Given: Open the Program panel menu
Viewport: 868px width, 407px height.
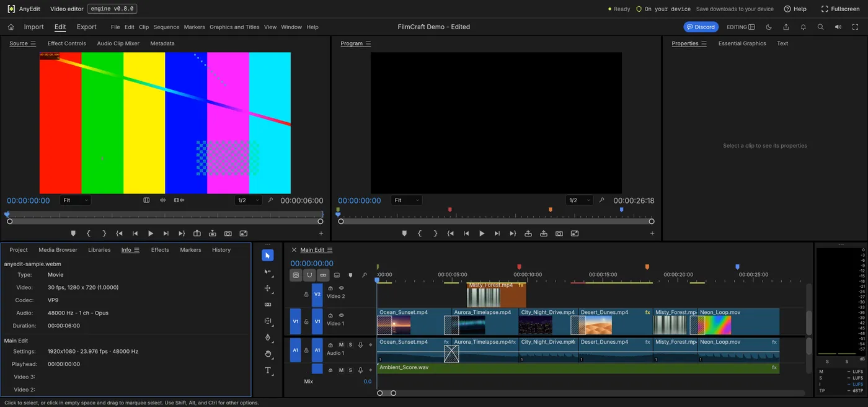Looking at the screenshot, I should point(368,43).
